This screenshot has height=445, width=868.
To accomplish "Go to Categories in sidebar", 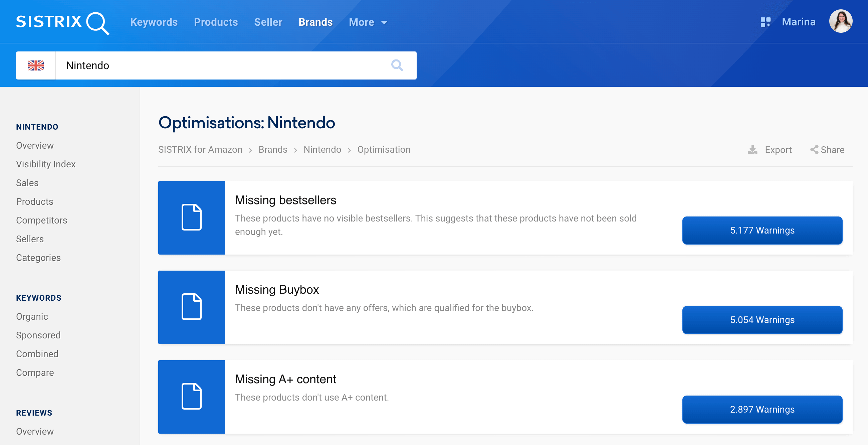I will (38, 258).
